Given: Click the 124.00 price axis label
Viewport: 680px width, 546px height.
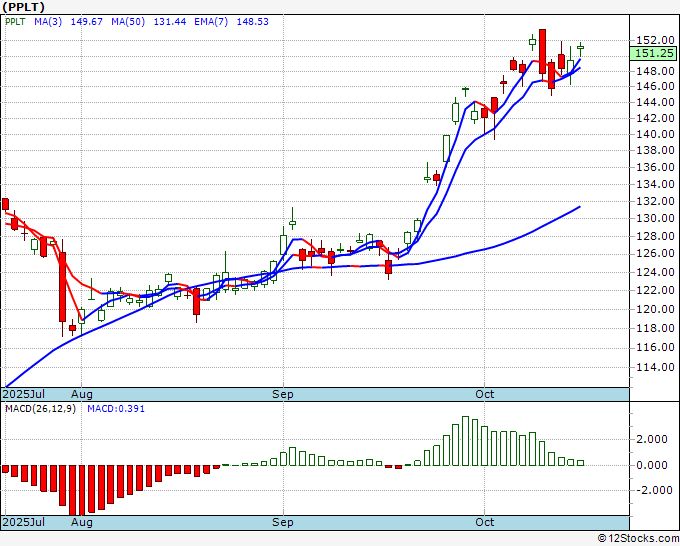Looking at the screenshot, I should coord(655,272).
